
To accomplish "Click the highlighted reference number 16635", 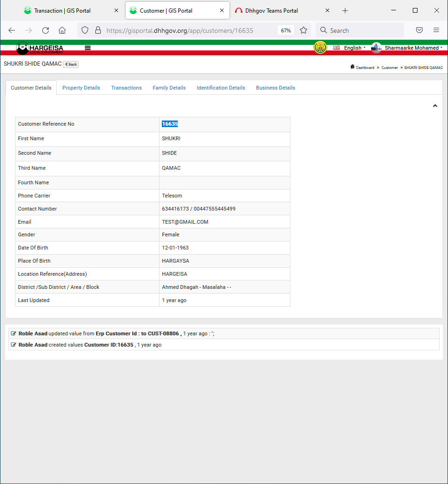I will pyautogui.click(x=170, y=124).
